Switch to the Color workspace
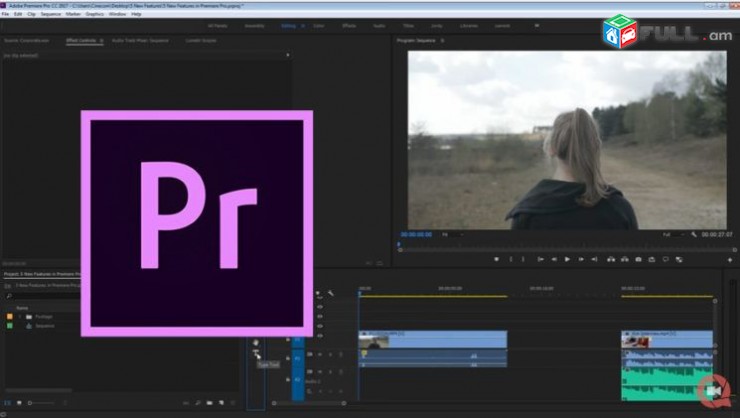740x418 pixels. click(319, 26)
